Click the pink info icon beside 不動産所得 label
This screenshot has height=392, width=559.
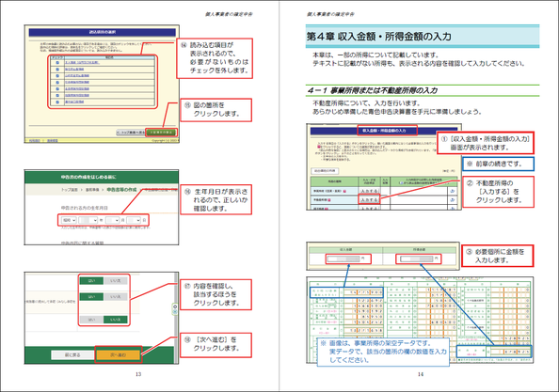click(329, 200)
